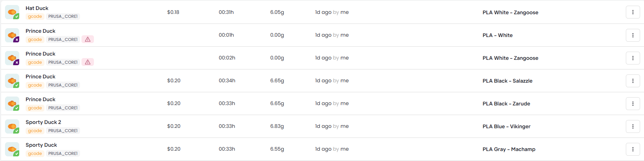Click warning triangle on Prince Duck 00:01h row
644x161 pixels.
click(88, 40)
